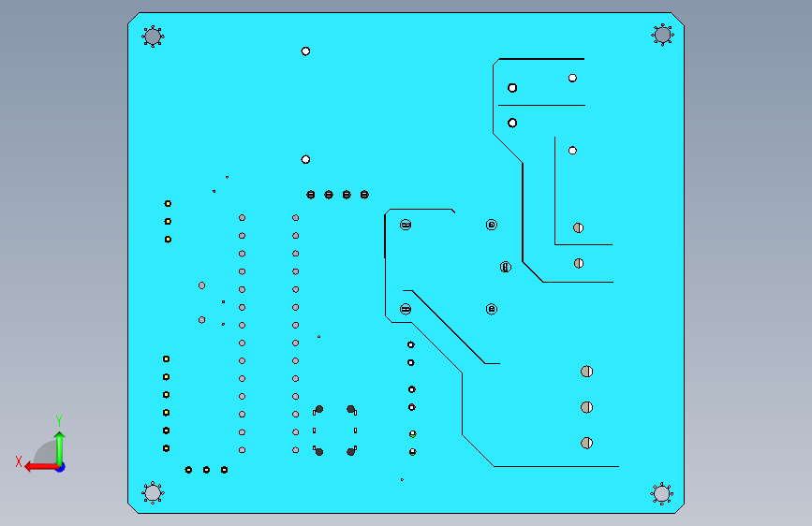The width and height of the screenshot is (812, 526).
Task: Select the upper-right corner mounting hole of the board
Action: [x=662, y=35]
